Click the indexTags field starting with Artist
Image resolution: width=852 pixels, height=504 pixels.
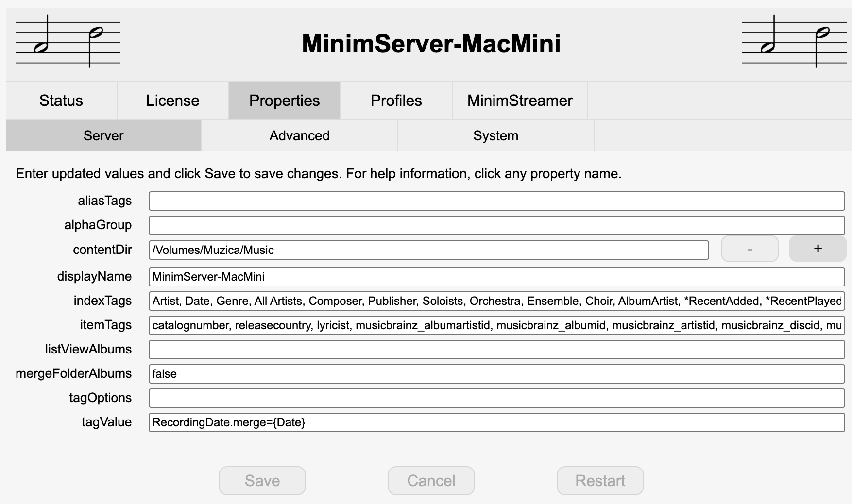point(496,301)
